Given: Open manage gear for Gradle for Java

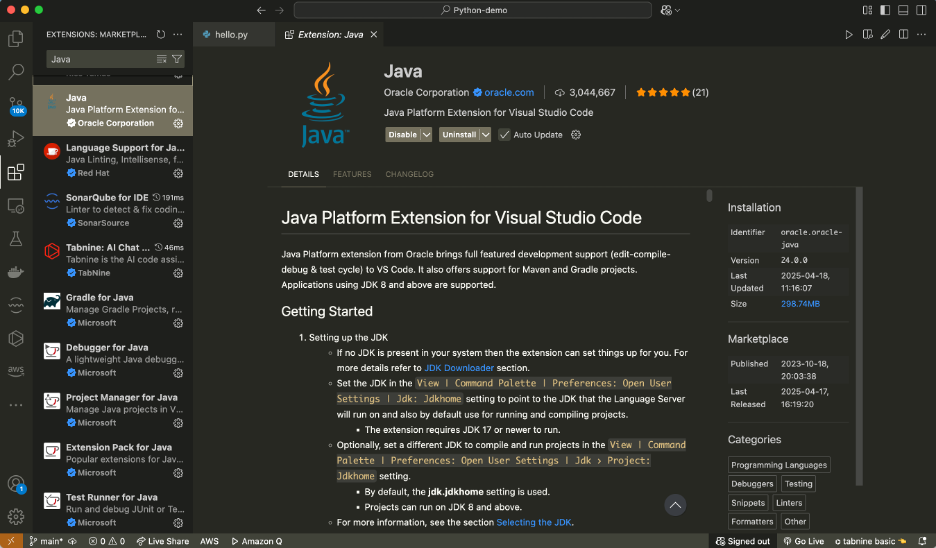Looking at the screenshot, I should (x=178, y=323).
